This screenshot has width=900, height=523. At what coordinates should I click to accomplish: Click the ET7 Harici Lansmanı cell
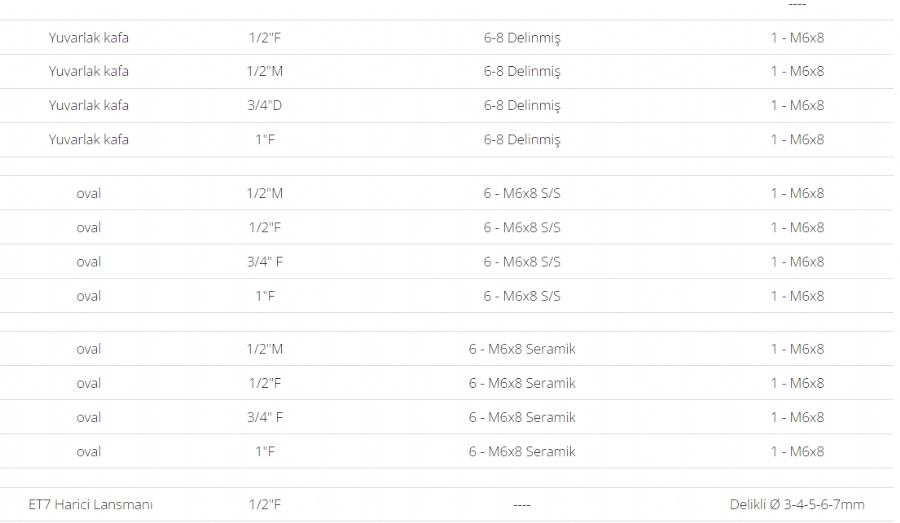pos(91,504)
